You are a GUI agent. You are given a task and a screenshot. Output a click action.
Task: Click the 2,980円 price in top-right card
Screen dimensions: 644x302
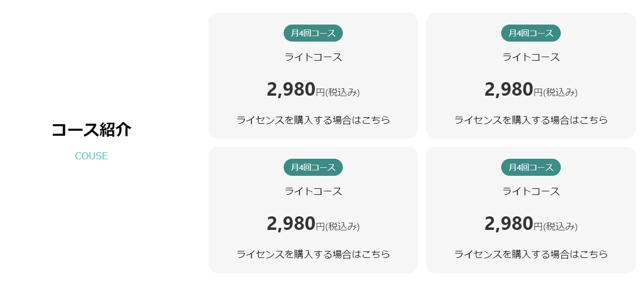(513, 90)
